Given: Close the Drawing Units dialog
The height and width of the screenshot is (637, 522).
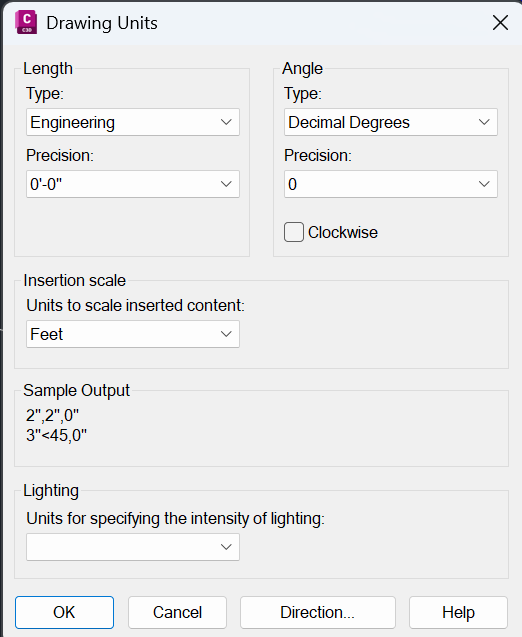Looking at the screenshot, I should coord(500,23).
